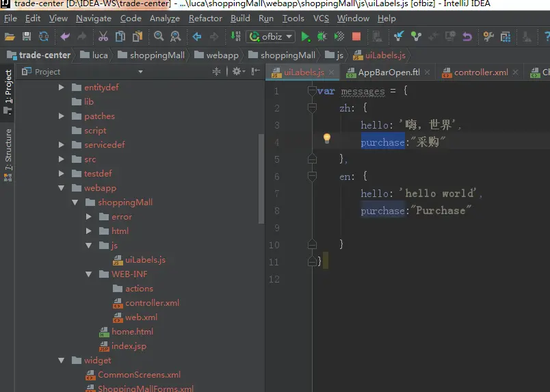
Task: Run ofbiz with the green play icon
Action: tap(305, 36)
